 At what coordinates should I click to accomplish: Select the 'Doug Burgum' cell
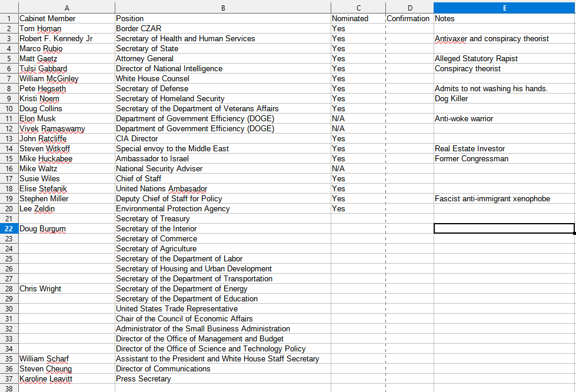pos(66,228)
